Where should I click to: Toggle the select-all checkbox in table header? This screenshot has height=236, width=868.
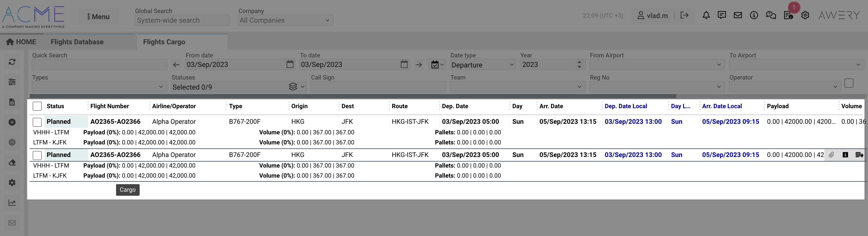tap(37, 106)
